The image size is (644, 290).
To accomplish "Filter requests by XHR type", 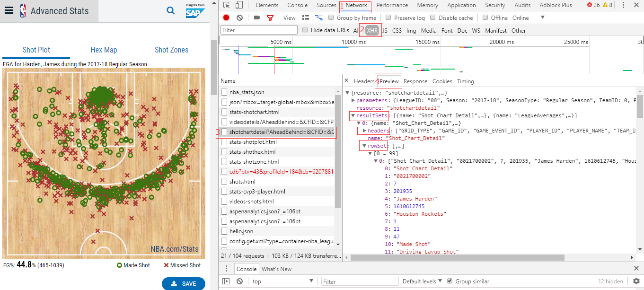I will click(x=372, y=30).
